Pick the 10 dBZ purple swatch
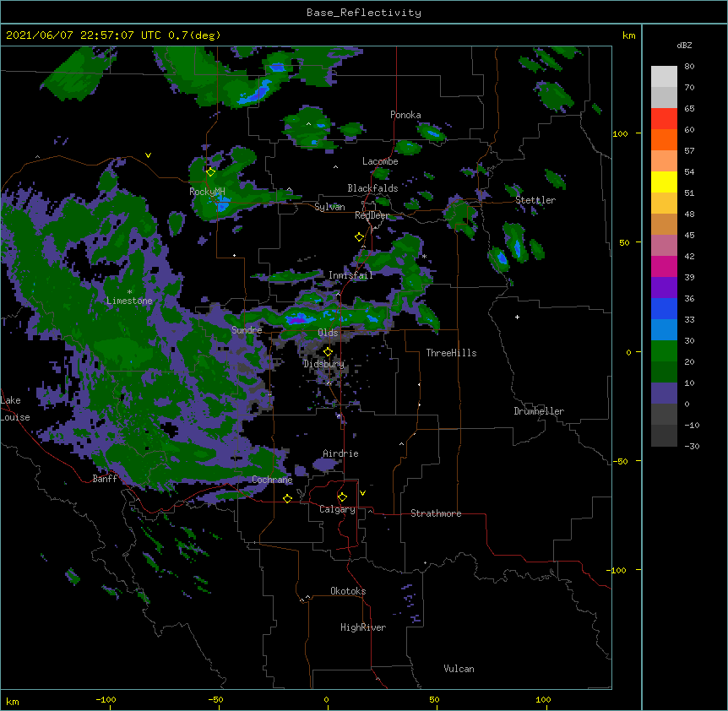The image size is (728, 711). tap(664, 393)
